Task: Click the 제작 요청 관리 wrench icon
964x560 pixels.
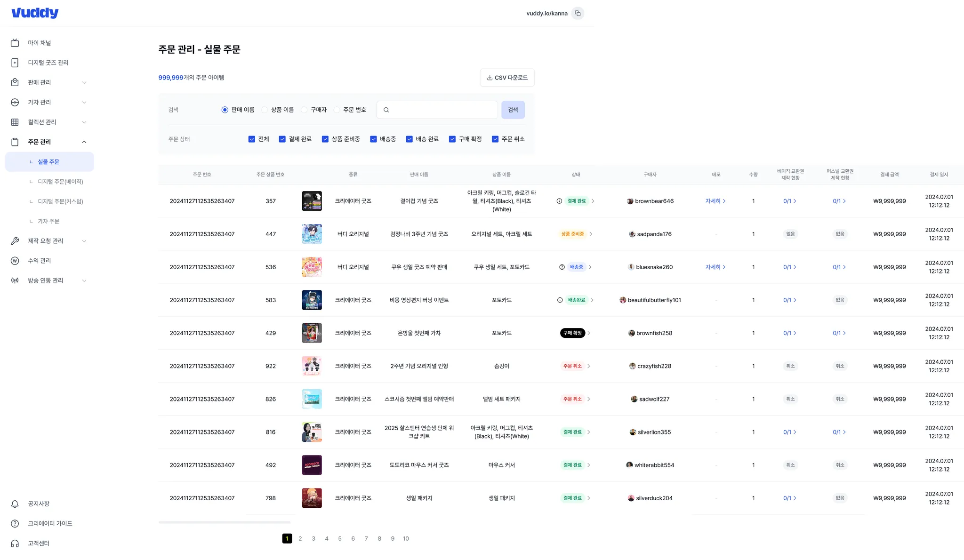Action: coord(15,241)
